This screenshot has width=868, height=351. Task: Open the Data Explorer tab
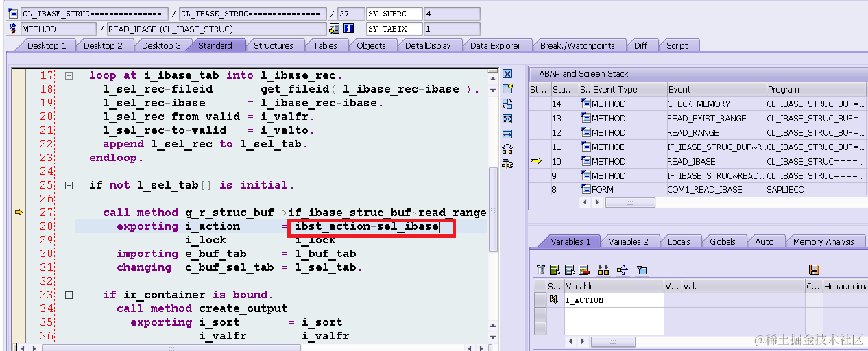(495, 45)
